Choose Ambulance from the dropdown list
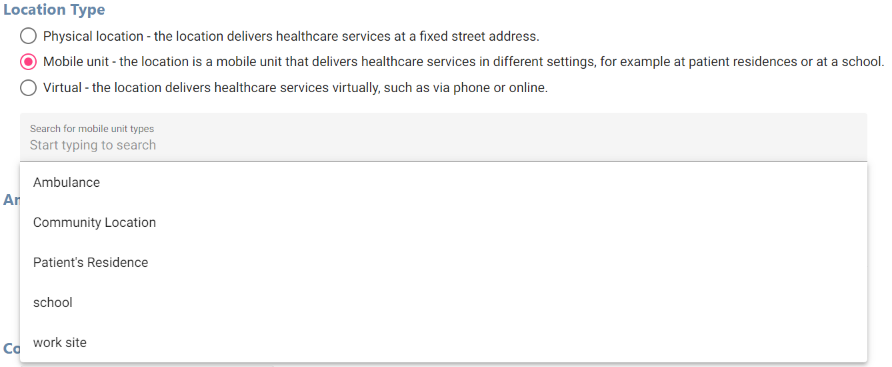The image size is (892, 367). click(x=443, y=183)
